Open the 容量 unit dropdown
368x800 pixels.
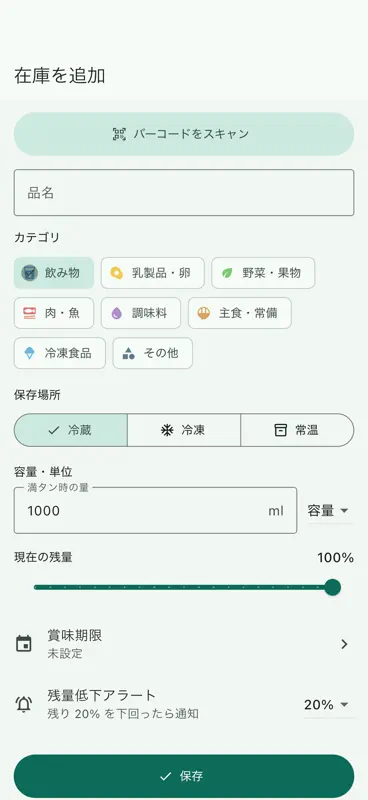pyautogui.click(x=329, y=511)
